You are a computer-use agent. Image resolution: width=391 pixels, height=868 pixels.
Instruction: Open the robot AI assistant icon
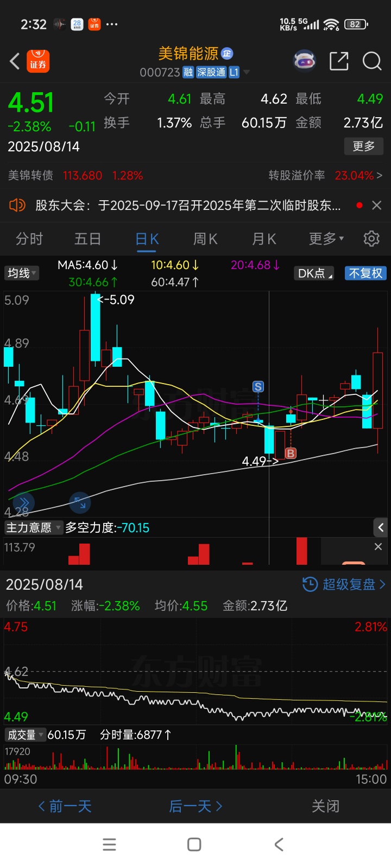(x=305, y=61)
